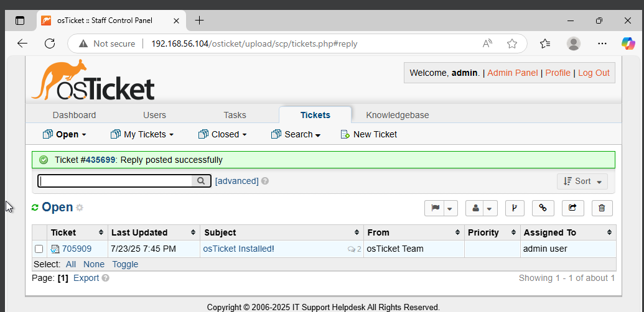Click the reply count bubble icon
Viewport: 644px width, 312px height.
[x=351, y=249]
